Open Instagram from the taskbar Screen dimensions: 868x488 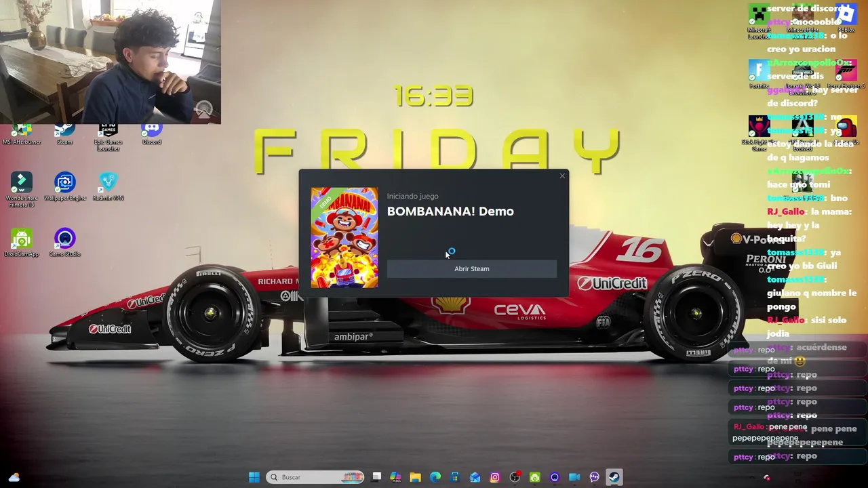pyautogui.click(x=495, y=477)
